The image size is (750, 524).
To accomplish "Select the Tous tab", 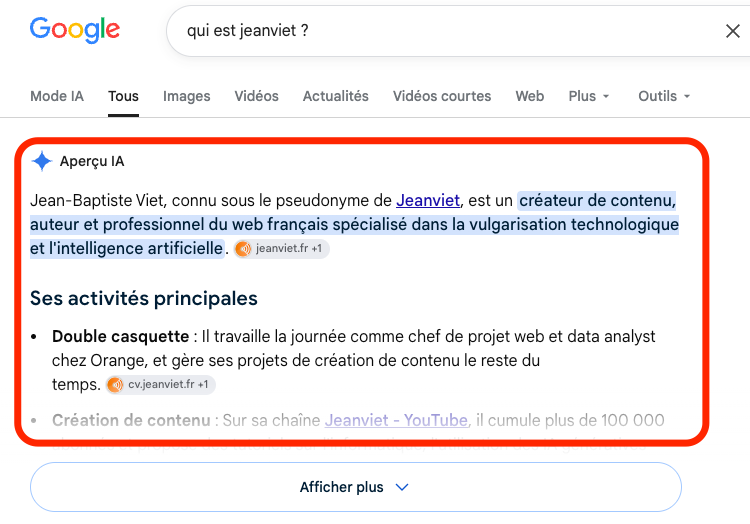I will (x=123, y=96).
